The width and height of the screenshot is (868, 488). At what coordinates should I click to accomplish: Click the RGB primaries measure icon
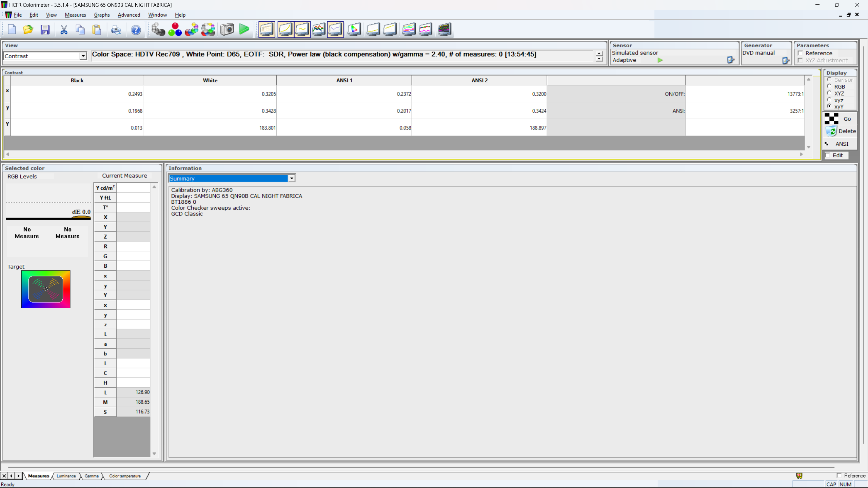point(175,29)
